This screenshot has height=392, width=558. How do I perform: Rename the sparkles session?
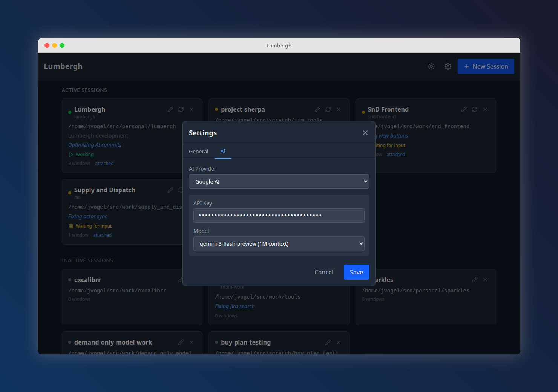coord(474,280)
